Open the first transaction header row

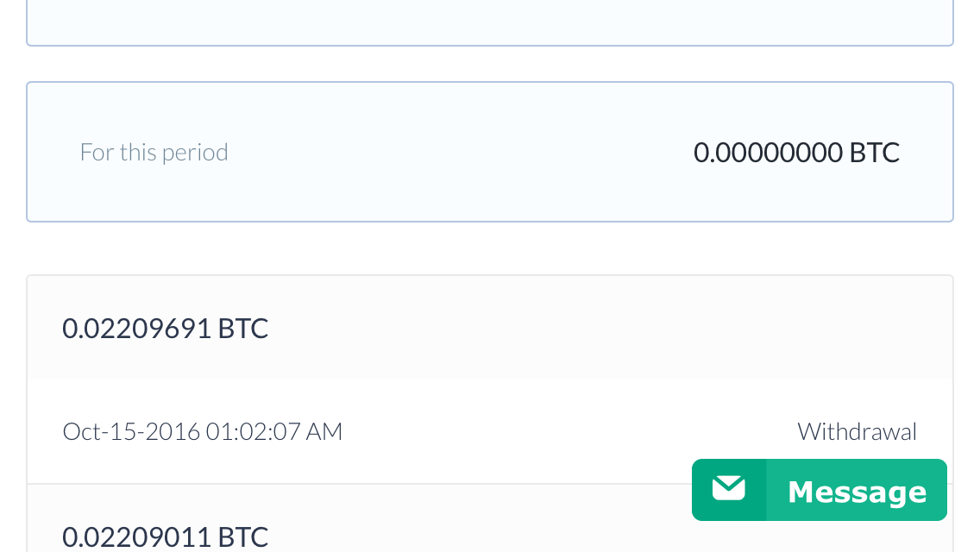tap(490, 328)
